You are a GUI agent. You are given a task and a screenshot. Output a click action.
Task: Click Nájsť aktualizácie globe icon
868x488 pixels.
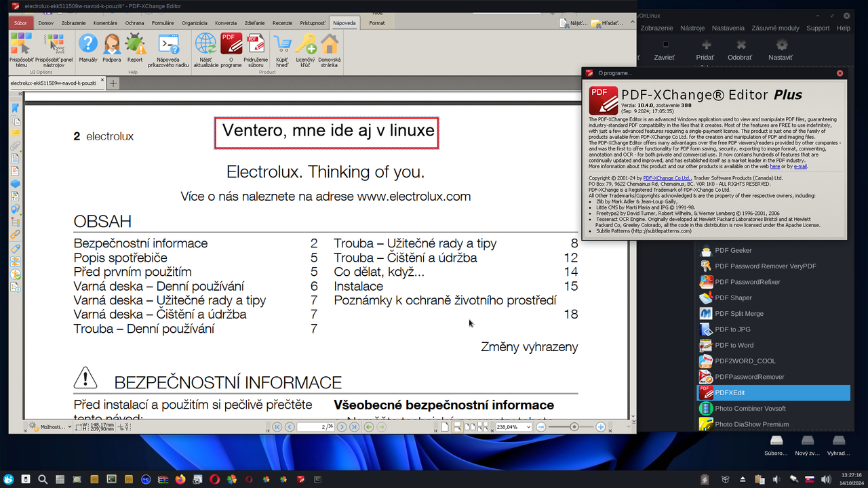tap(206, 49)
